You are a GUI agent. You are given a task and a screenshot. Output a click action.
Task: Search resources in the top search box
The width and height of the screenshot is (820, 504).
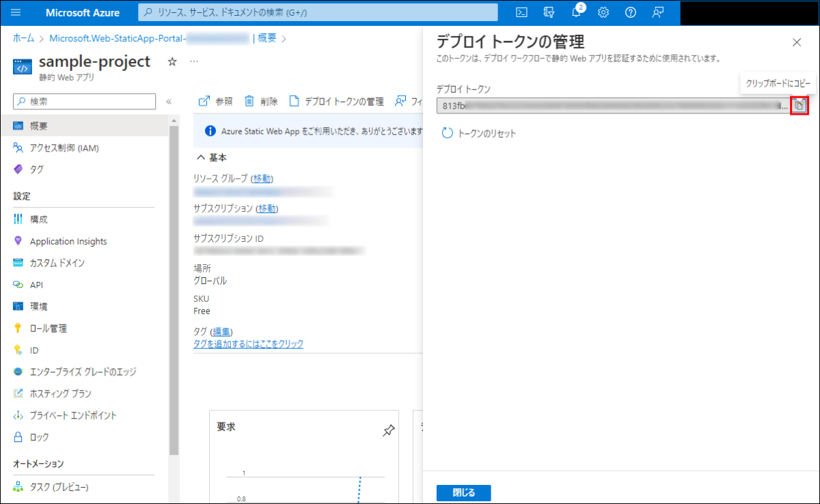pos(318,12)
